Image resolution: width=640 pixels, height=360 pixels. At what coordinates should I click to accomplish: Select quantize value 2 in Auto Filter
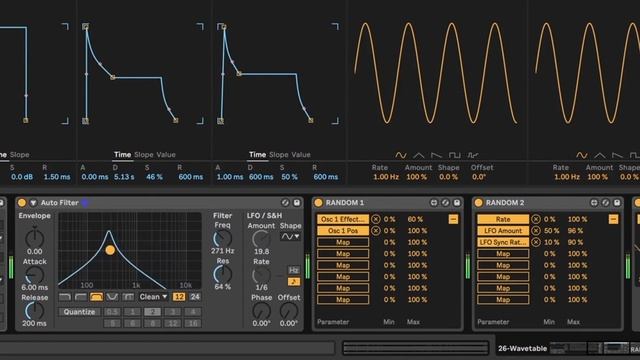coord(152,312)
